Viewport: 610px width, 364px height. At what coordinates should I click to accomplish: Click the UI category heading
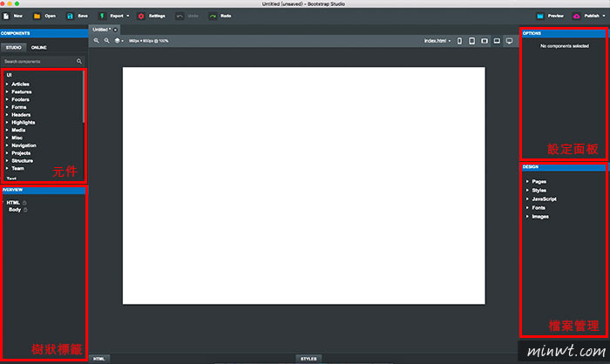click(9, 75)
